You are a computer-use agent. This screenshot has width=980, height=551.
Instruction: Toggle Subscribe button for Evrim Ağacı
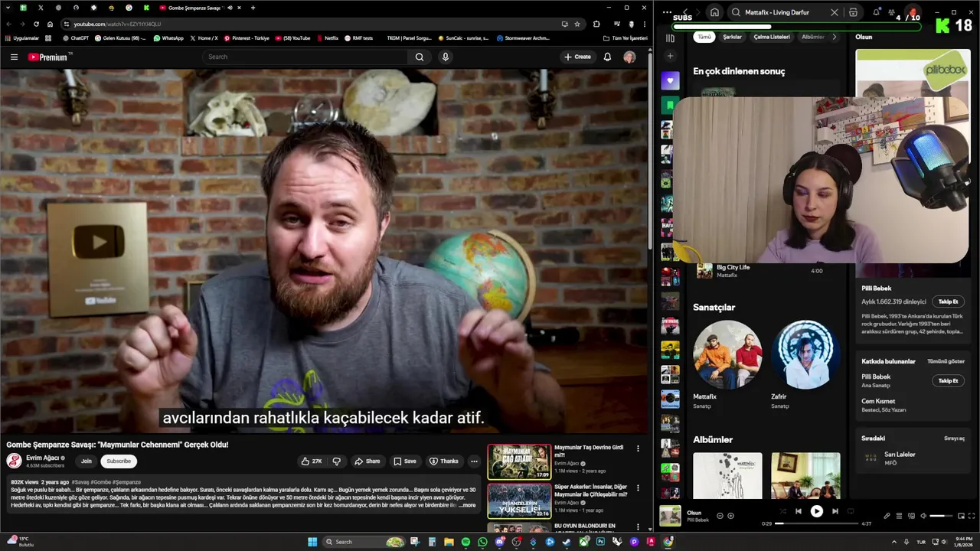(119, 461)
